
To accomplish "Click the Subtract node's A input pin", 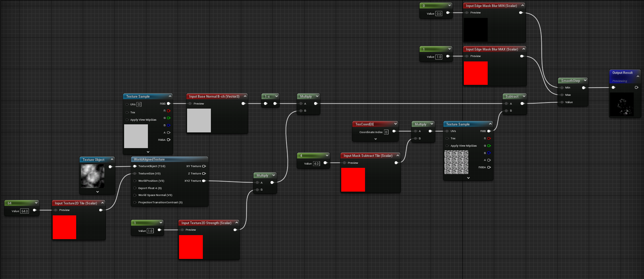I will (x=506, y=103).
